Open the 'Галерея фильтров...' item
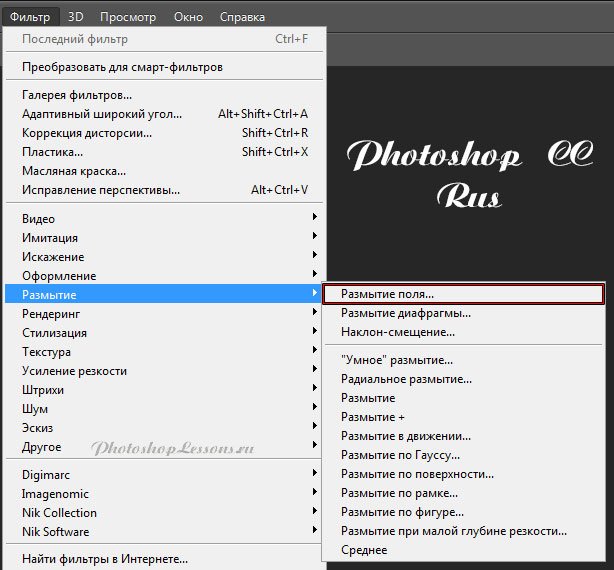The width and height of the screenshot is (614, 570). 77,95
